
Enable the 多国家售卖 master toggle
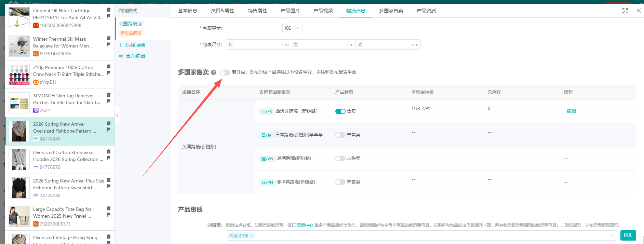click(225, 72)
